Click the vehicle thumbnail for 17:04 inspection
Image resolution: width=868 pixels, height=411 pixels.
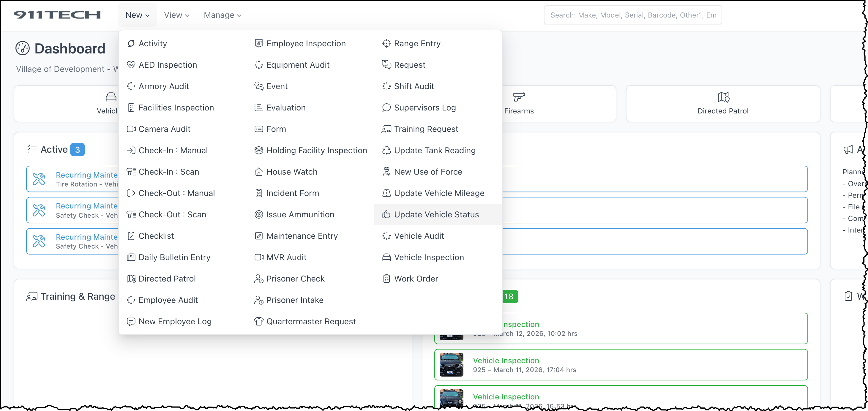pos(451,364)
